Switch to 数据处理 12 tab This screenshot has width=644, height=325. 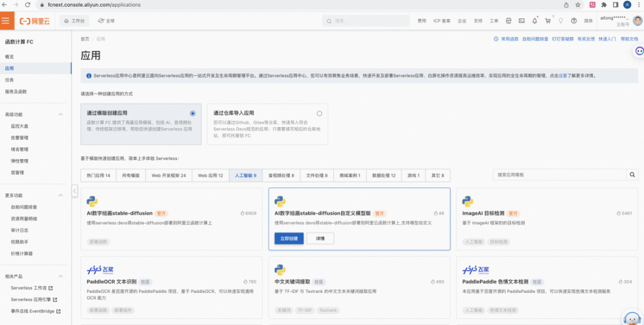[x=384, y=175]
